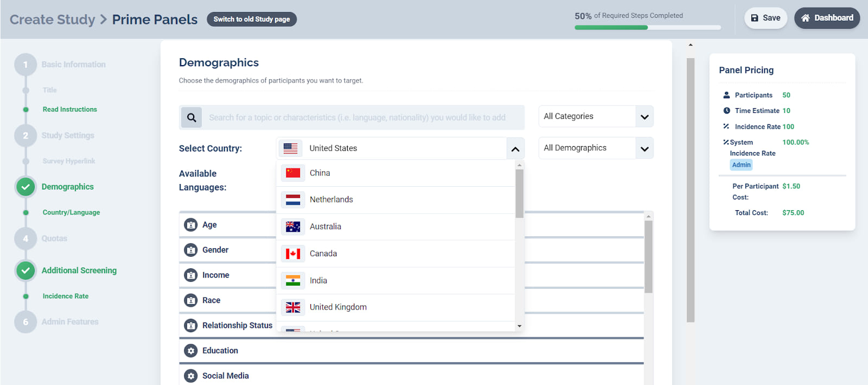Choose Netherlands from country list
The width and height of the screenshot is (868, 385).
click(331, 200)
